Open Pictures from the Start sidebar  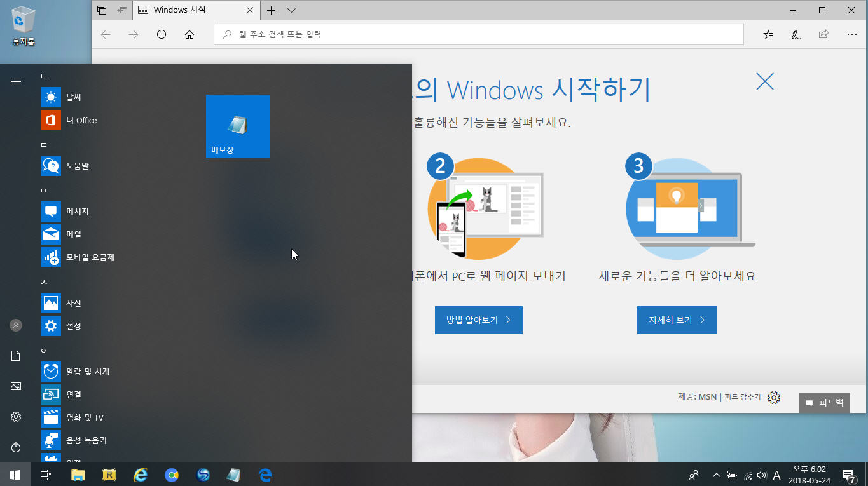coord(16,386)
